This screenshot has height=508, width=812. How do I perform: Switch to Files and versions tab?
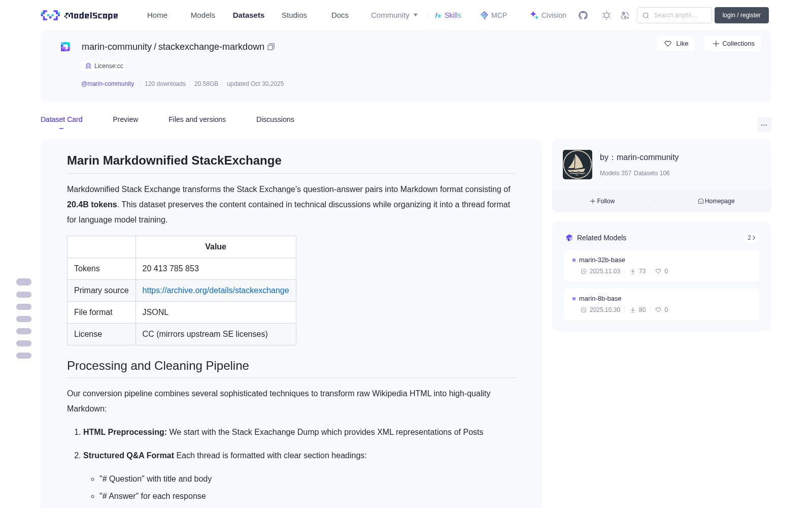pyautogui.click(x=197, y=119)
